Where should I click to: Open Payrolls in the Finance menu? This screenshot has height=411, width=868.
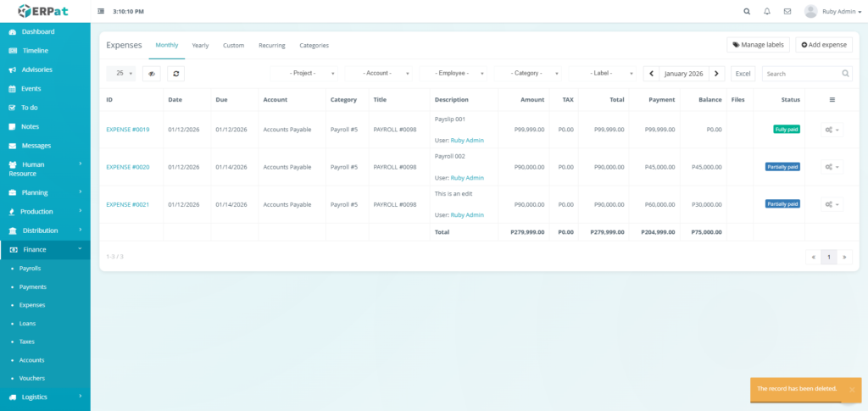30,268
